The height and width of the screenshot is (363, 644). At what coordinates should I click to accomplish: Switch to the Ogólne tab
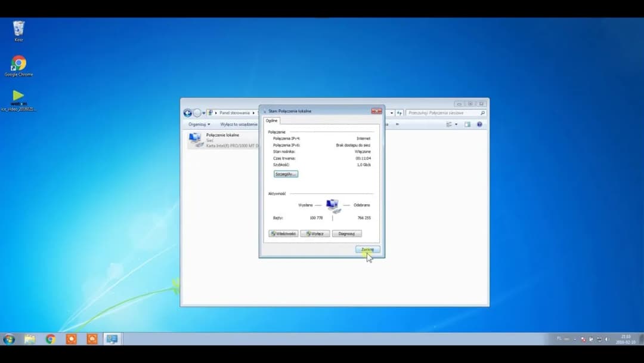click(271, 120)
